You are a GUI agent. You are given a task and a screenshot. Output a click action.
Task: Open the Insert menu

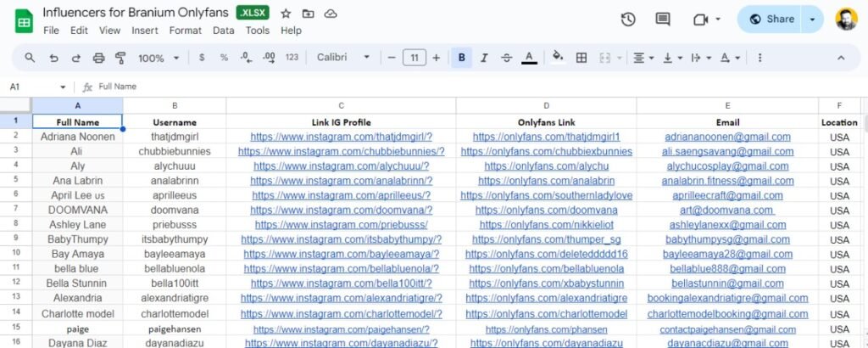coord(145,31)
